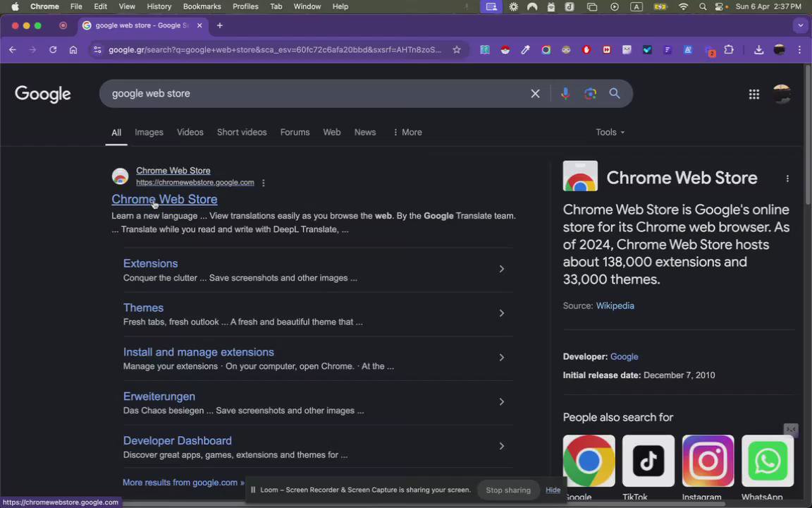Switch to the Short videos tab

[x=242, y=132]
